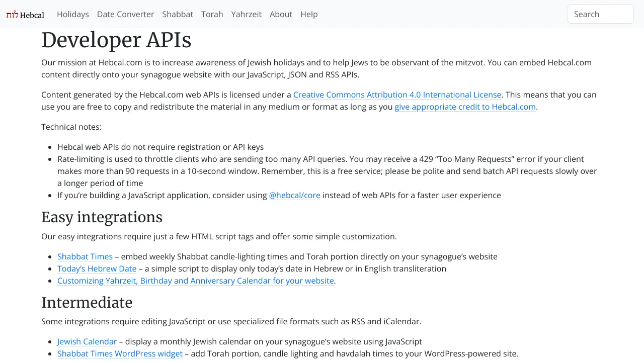Viewport: 644px width, 362px height.
Task: Click Today's Hebrew Date link
Action: pyautogui.click(x=97, y=268)
